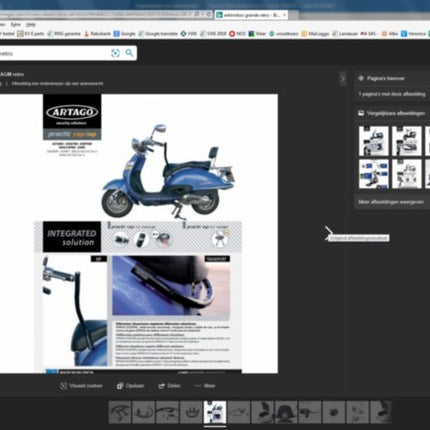
Task: Select seventh thumbnail in bottom filmstrip
Action: tap(263, 412)
